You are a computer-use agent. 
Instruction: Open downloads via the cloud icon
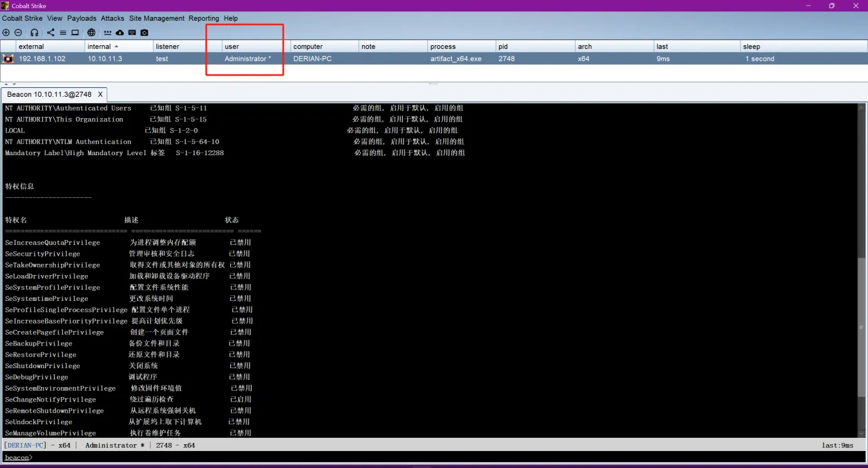pos(120,33)
